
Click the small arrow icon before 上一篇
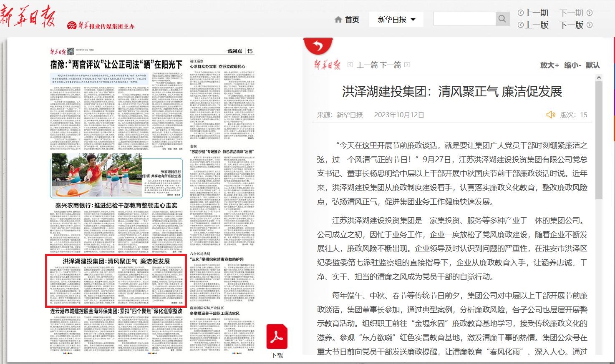pos(350,65)
